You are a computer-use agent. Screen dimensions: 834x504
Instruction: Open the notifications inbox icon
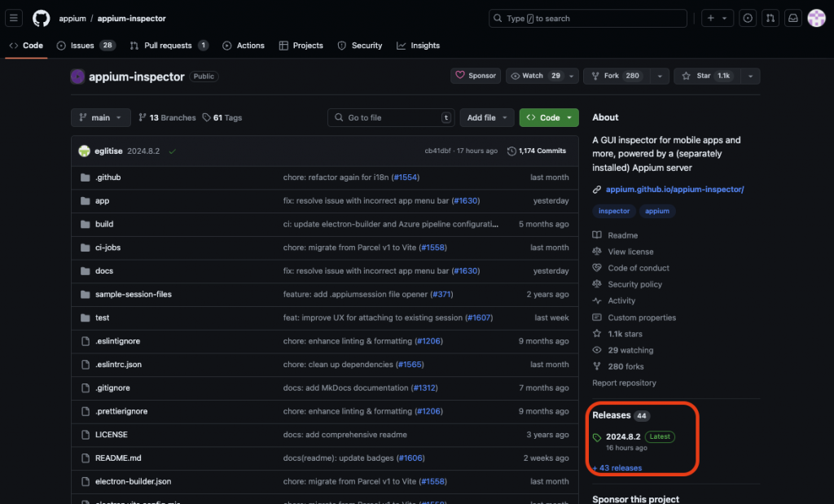point(793,18)
